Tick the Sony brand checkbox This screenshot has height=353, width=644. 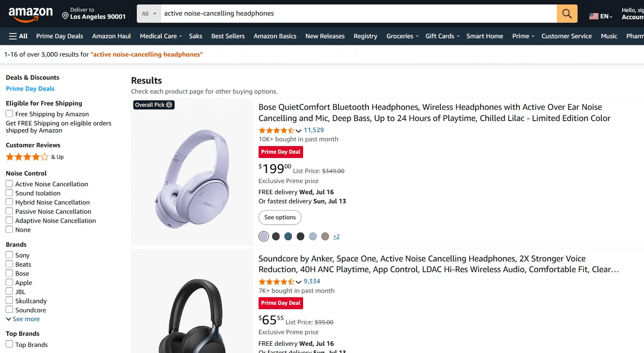9,255
